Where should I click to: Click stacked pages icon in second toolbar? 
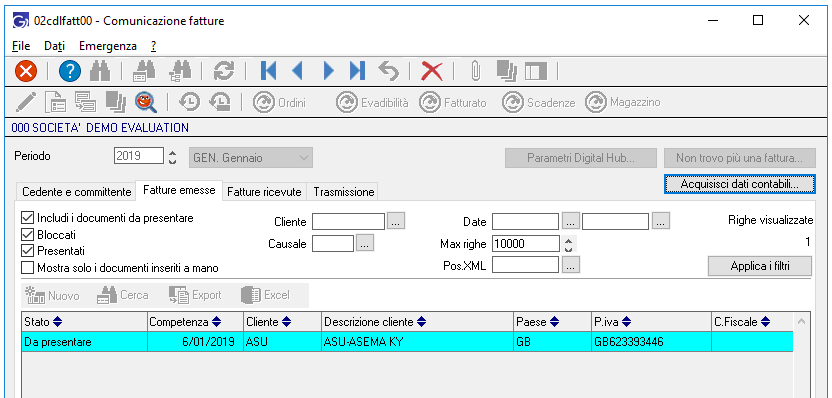pos(115,102)
